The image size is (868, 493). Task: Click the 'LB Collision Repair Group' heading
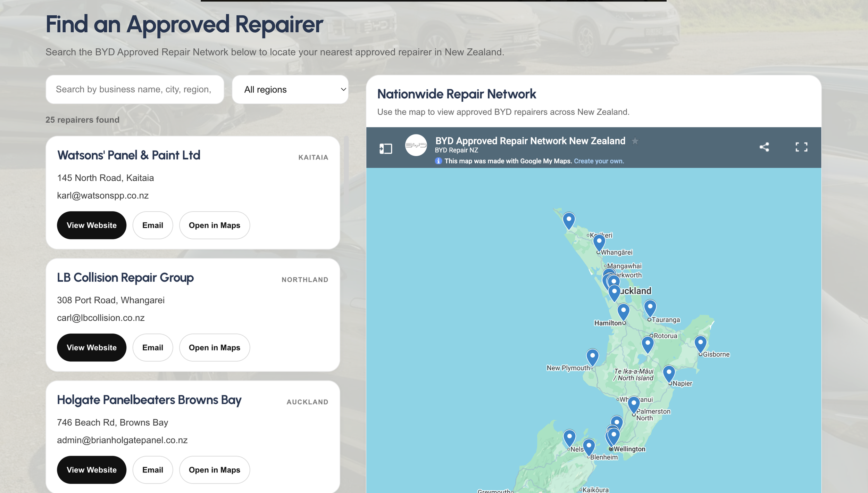pyautogui.click(x=125, y=278)
